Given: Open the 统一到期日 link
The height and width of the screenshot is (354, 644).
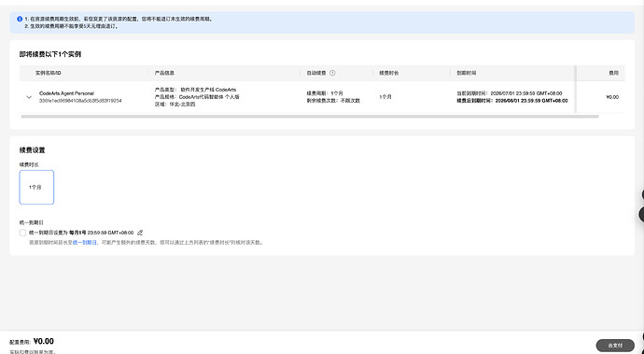Looking at the screenshot, I should 85,243.
